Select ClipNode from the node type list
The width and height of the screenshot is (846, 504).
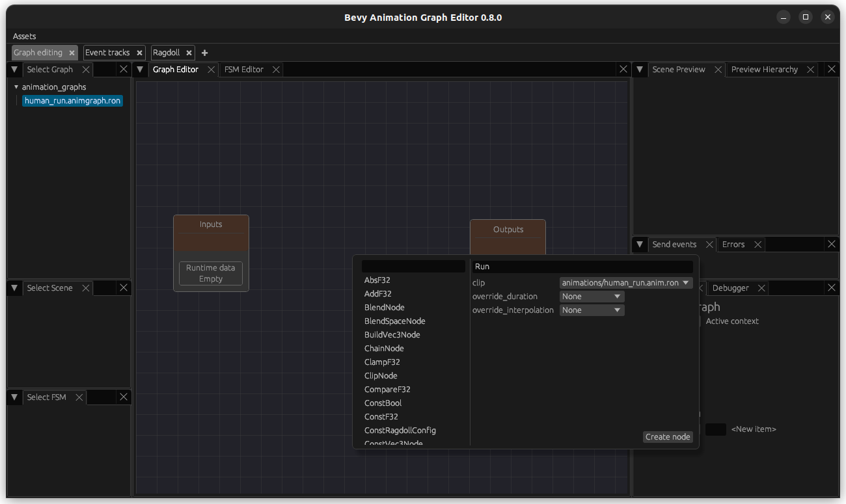click(381, 375)
